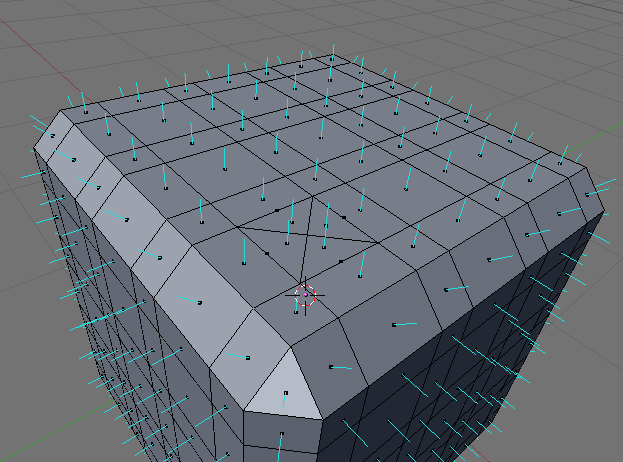Click the 3D cursor crosshair on the mesh

click(305, 295)
